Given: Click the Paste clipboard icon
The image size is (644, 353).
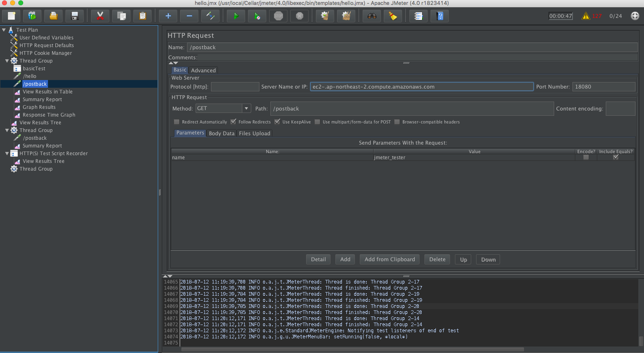Looking at the screenshot, I should pos(142,16).
